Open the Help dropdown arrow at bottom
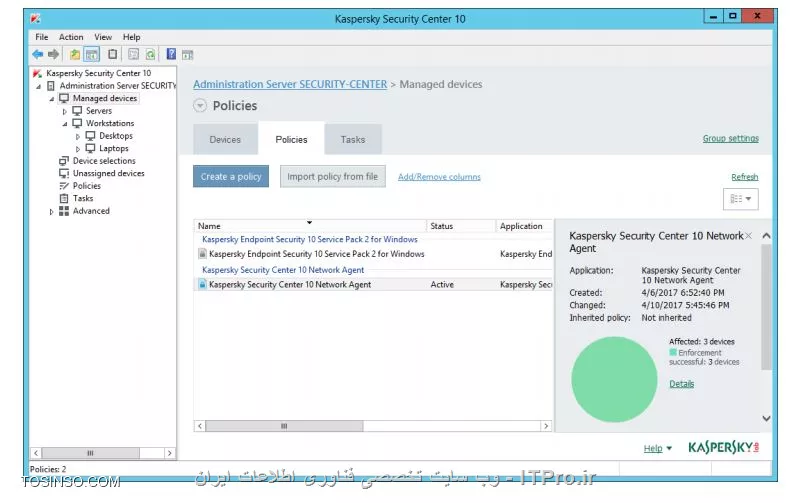The image size is (790, 503). coord(669,448)
